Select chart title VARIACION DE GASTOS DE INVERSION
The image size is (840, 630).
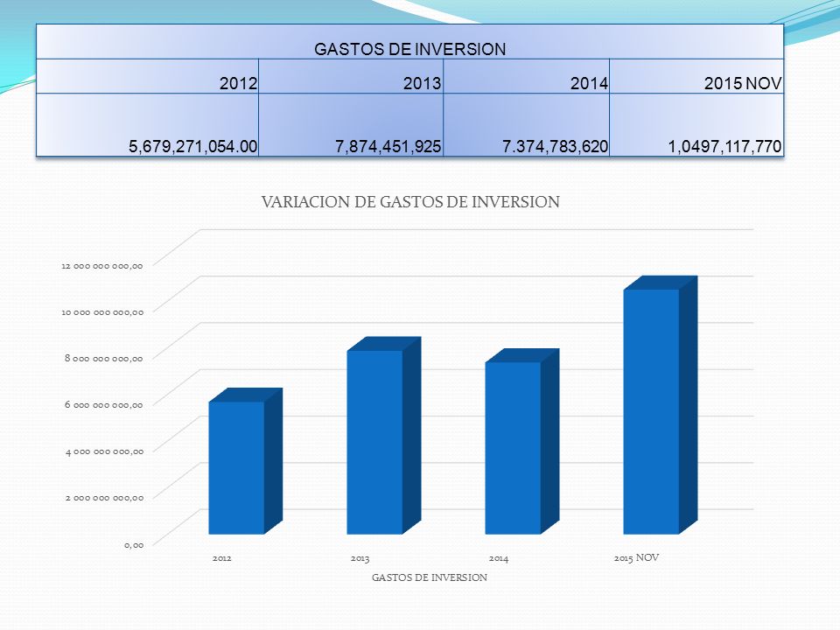[x=410, y=202]
